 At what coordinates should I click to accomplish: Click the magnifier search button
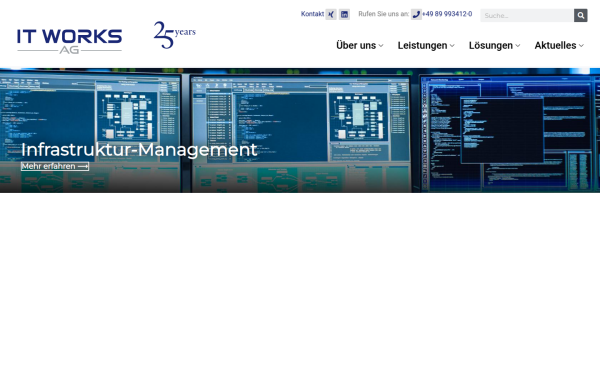[x=580, y=15]
